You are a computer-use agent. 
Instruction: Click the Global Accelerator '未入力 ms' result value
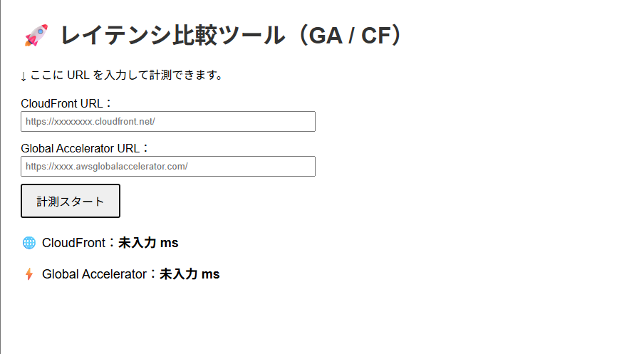(189, 274)
